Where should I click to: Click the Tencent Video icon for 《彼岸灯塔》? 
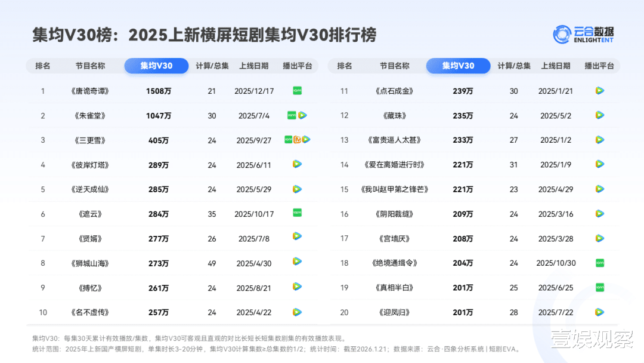tap(298, 164)
